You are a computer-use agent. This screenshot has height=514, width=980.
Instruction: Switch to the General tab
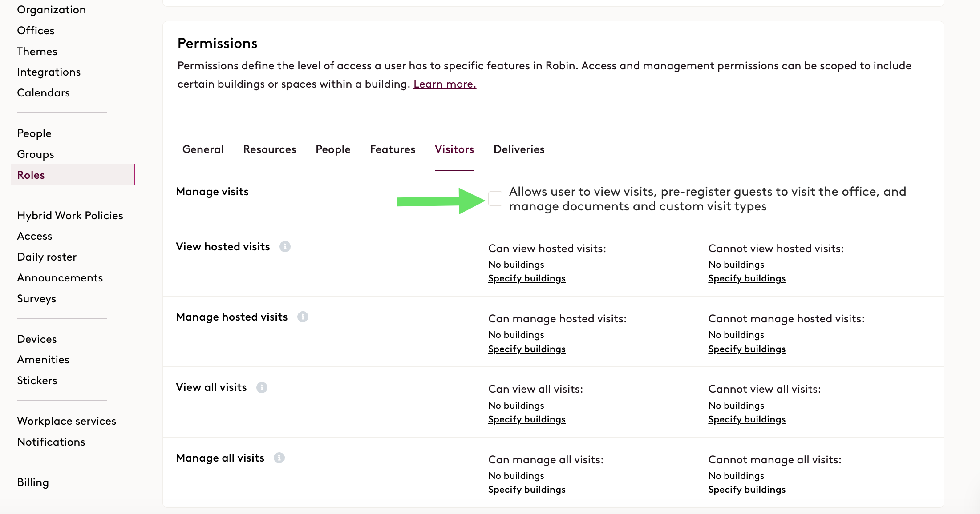[x=203, y=149]
